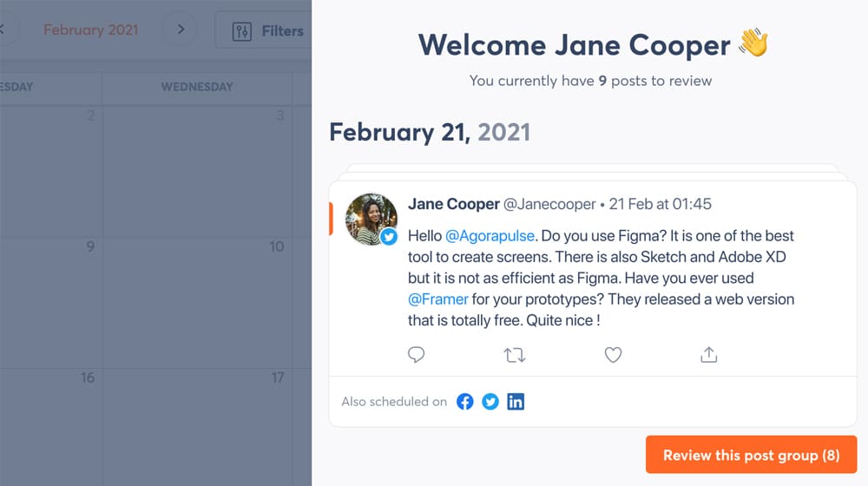Screen dimensions: 868x486
Task: Like the post with the heart icon
Action: pyautogui.click(x=613, y=355)
